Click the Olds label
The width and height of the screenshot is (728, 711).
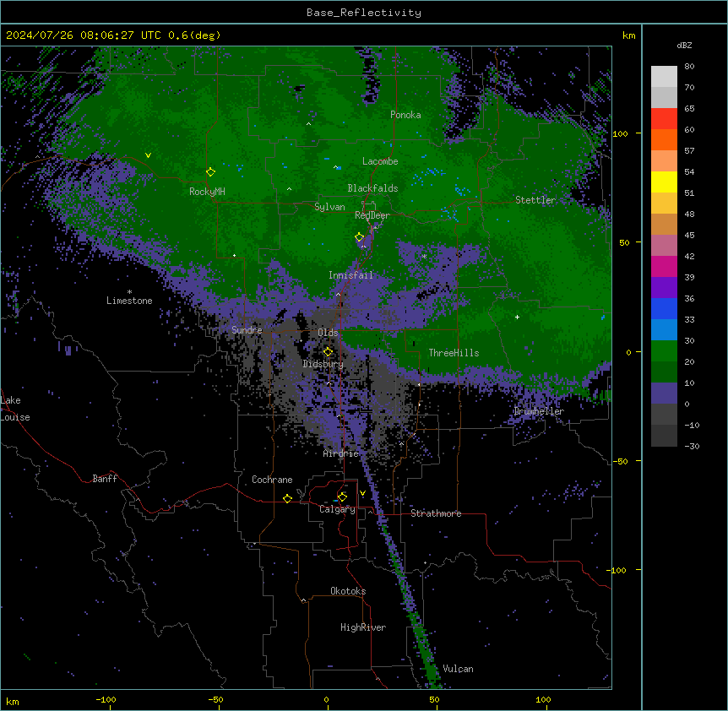(328, 333)
